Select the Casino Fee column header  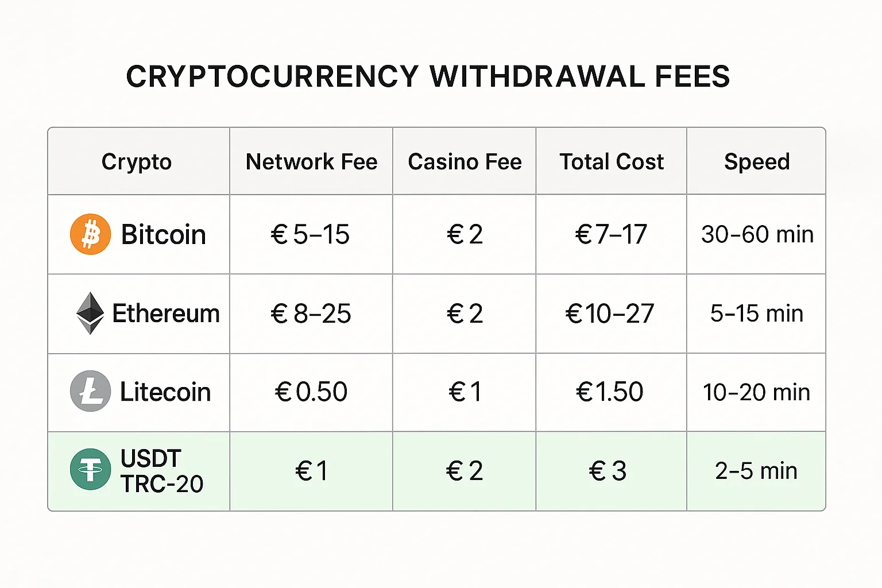click(x=465, y=162)
